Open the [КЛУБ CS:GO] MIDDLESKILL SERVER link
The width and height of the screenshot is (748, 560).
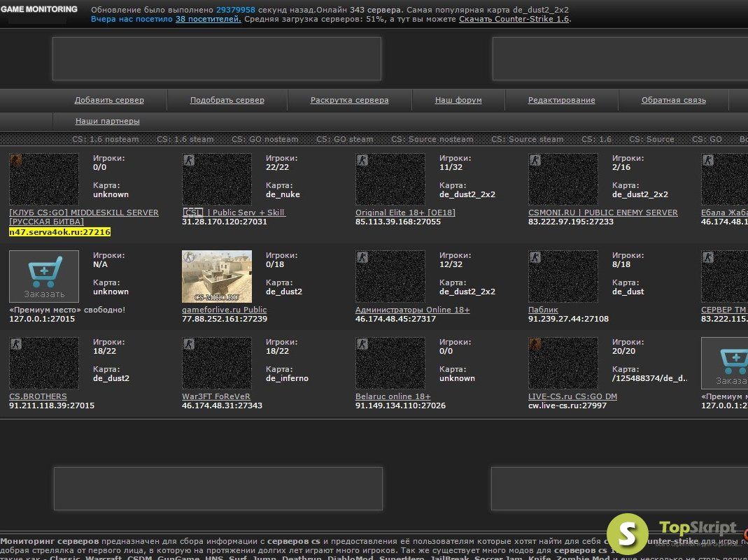point(84,217)
